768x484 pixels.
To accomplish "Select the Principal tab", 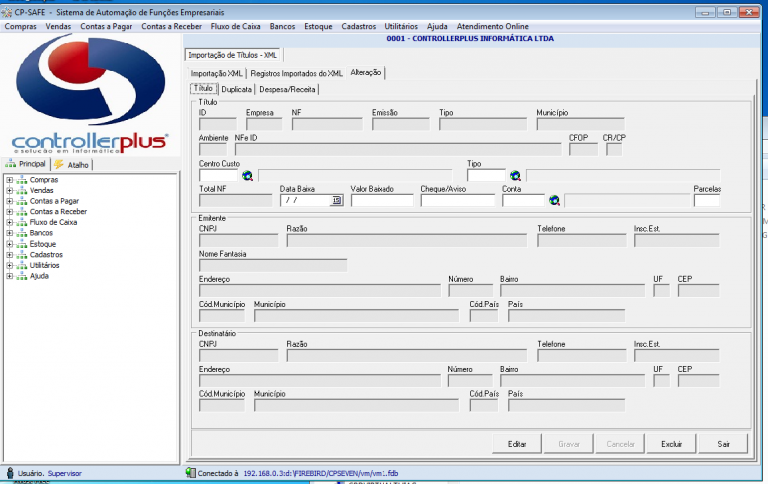I will (26, 164).
